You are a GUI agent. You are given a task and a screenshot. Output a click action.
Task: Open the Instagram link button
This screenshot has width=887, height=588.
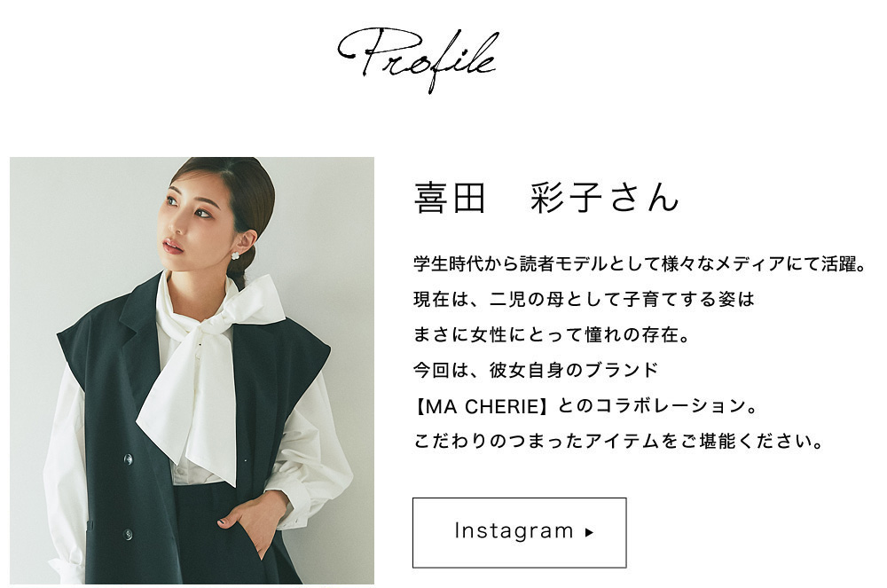click(x=519, y=532)
